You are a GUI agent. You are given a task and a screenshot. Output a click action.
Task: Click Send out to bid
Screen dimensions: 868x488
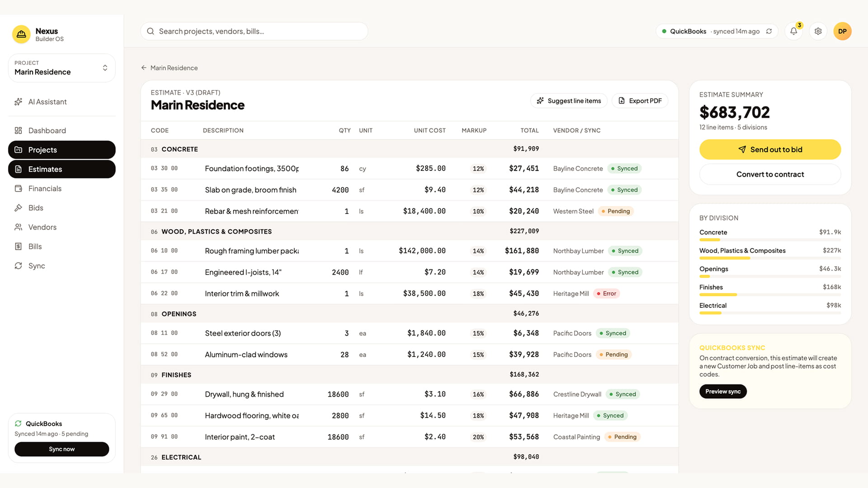[x=770, y=150]
